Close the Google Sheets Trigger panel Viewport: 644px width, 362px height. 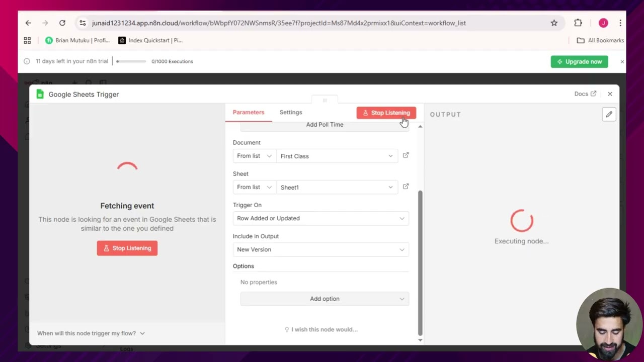pos(610,94)
